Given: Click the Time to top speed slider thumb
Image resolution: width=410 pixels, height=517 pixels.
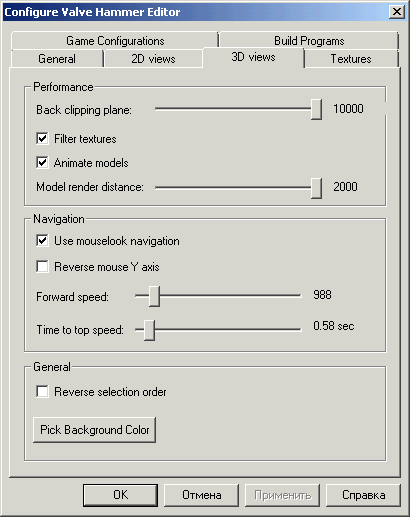Looking at the screenshot, I should coord(149,330).
